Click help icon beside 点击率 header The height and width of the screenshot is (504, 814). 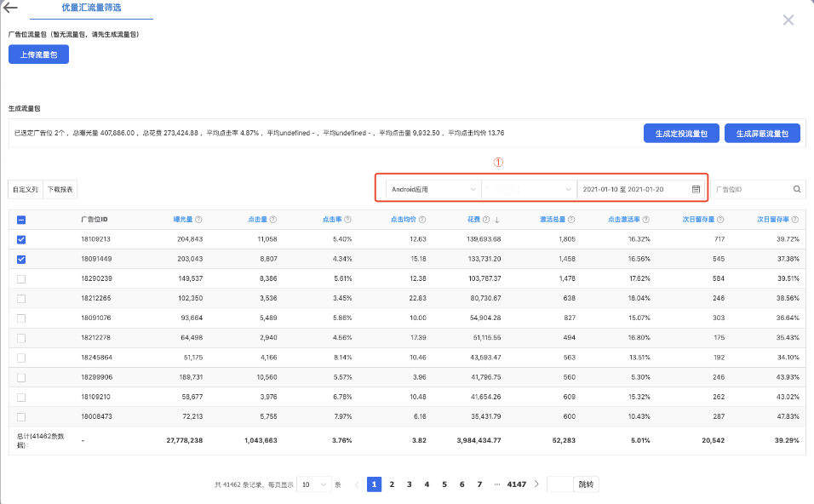[x=347, y=220]
